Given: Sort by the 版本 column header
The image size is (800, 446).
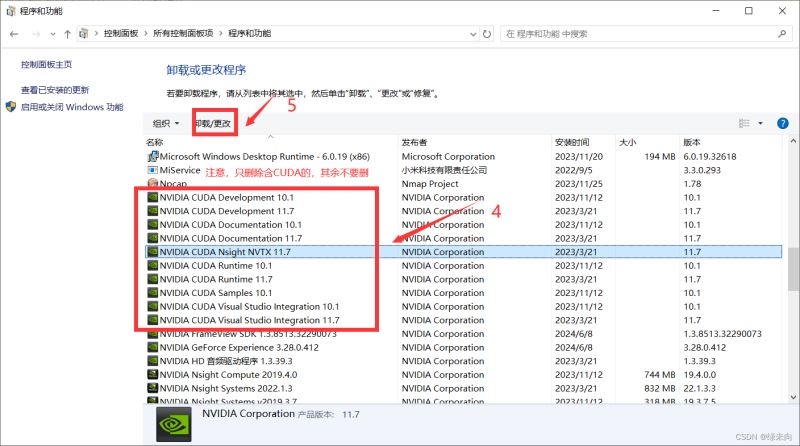Looking at the screenshot, I should [692, 142].
